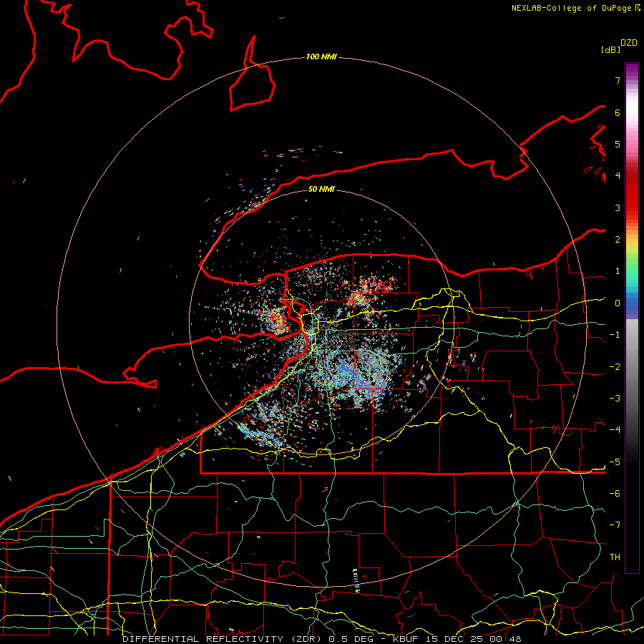Click the 1 value on the color scale
The height and width of the screenshot is (644, 644).
[618, 271]
